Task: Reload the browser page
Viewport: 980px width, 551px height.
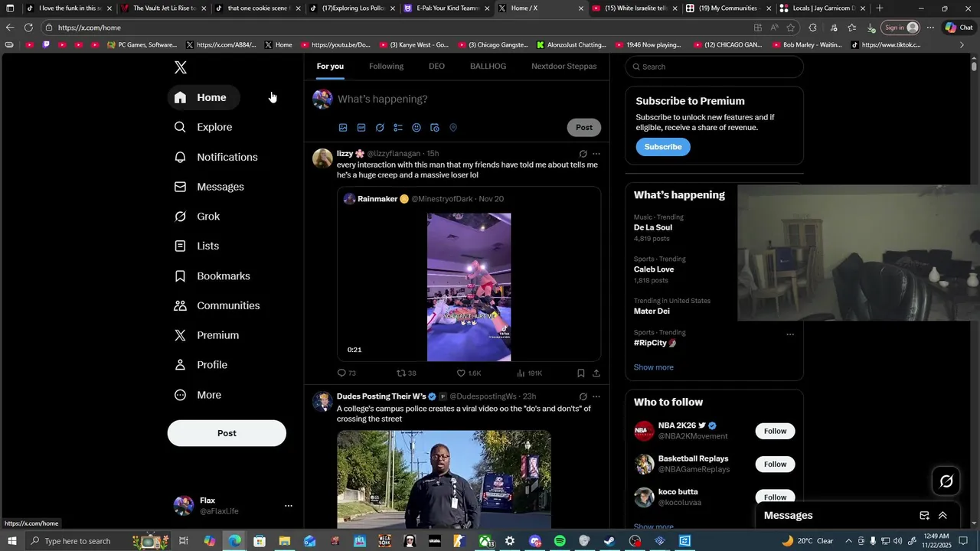Action: pos(28,28)
